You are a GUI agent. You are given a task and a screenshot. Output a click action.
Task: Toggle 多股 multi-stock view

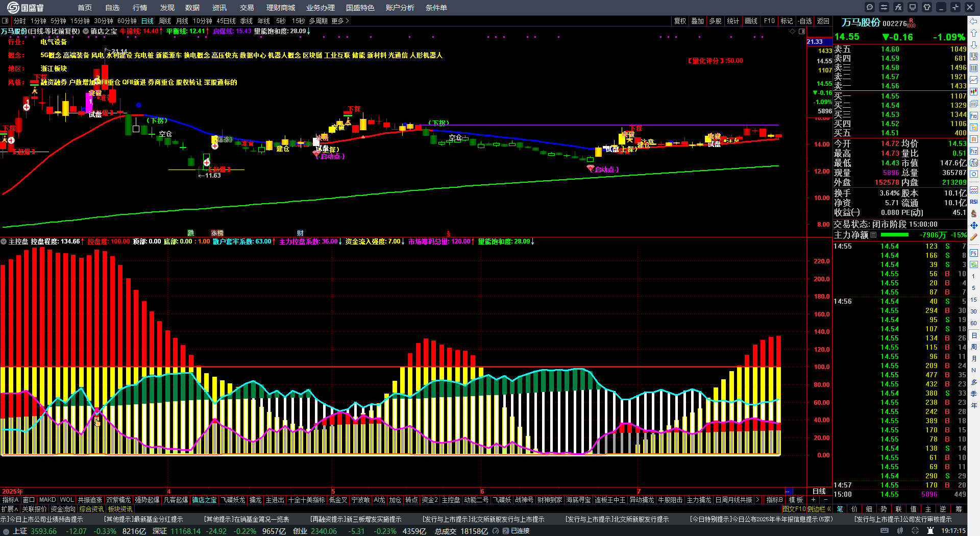[x=715, y=21]
